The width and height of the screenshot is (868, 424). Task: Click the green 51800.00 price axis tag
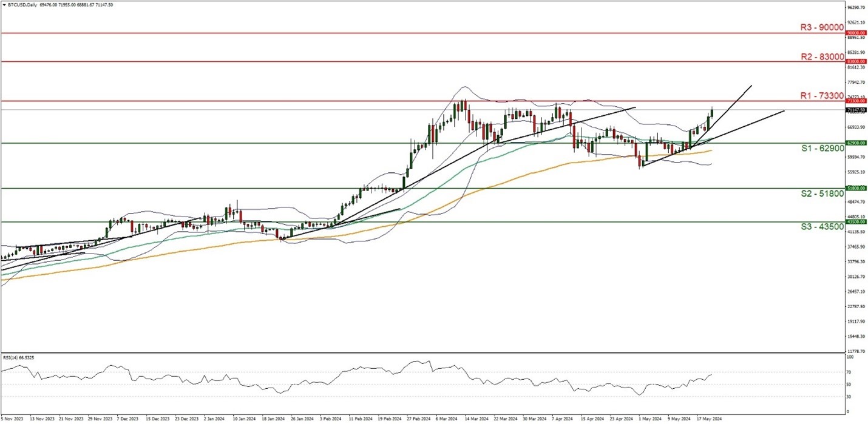[856, 188]
